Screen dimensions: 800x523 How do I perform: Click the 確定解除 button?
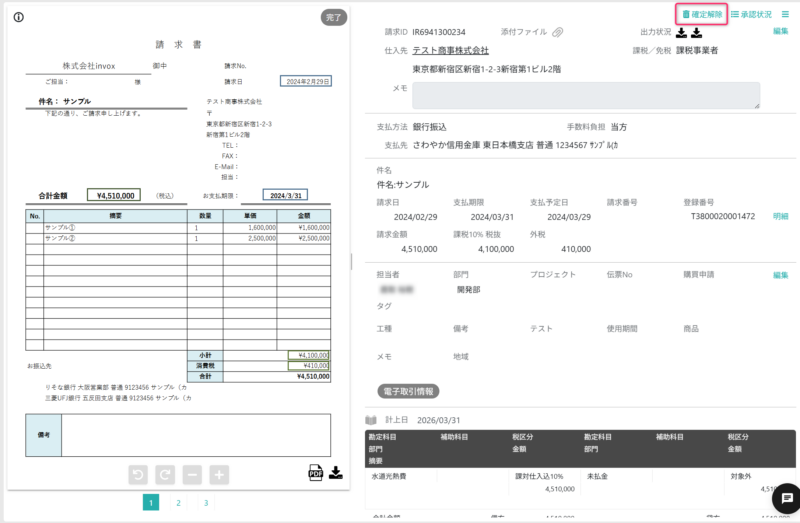pyautogui.click(x=701, y=14)
